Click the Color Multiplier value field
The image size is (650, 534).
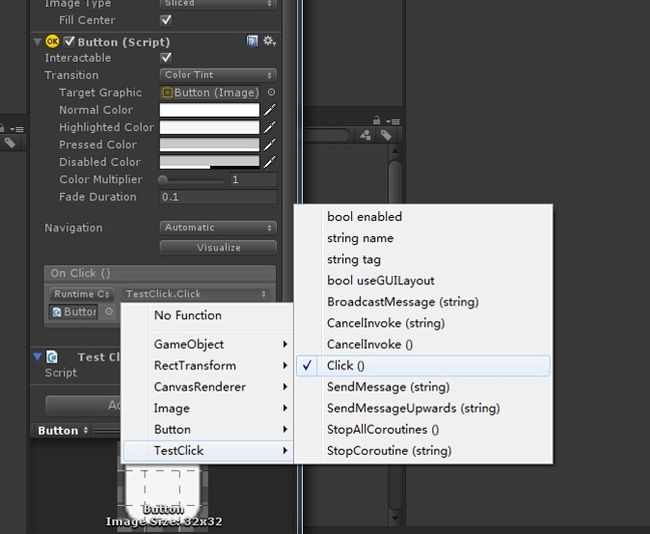click(254, 180)
